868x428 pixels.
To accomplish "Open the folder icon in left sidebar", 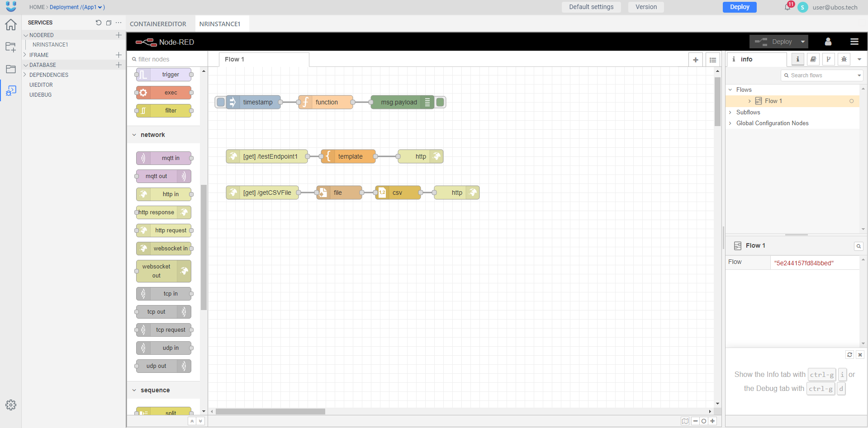I will [11, 69].
